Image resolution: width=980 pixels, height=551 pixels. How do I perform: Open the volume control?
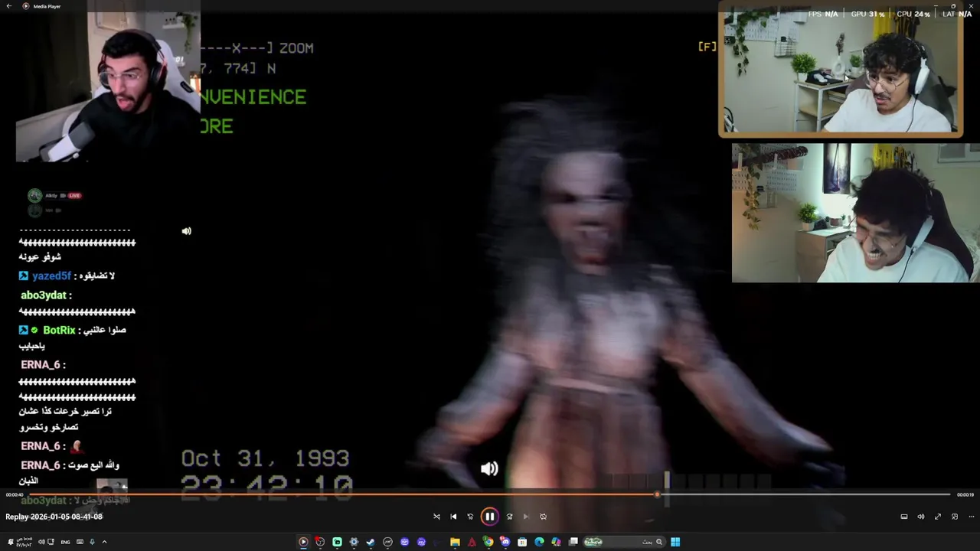[921, 517]
